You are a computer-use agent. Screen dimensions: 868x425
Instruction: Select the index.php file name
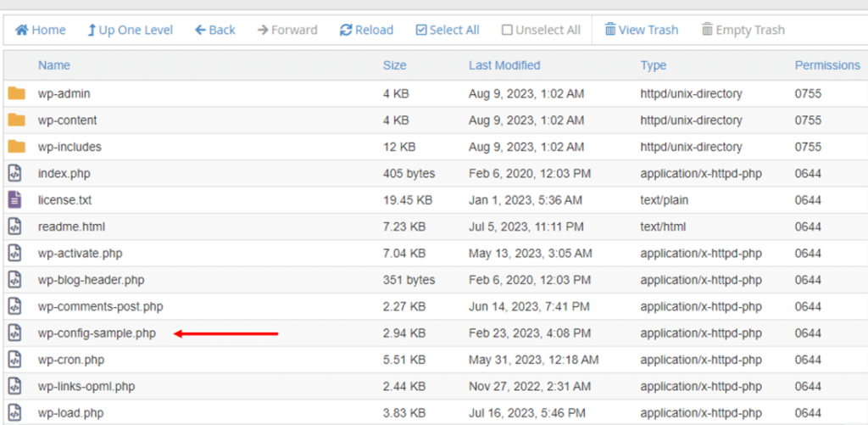point(64,173)
